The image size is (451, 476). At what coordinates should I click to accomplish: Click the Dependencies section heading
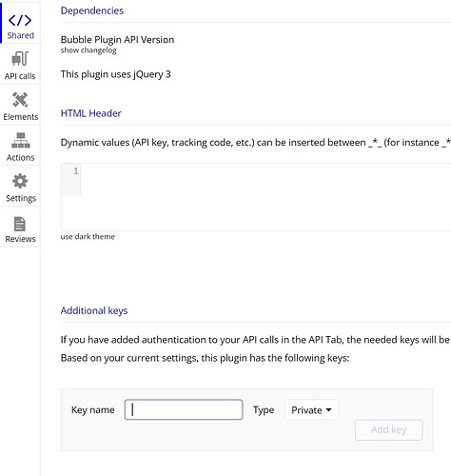coord(92,10)
